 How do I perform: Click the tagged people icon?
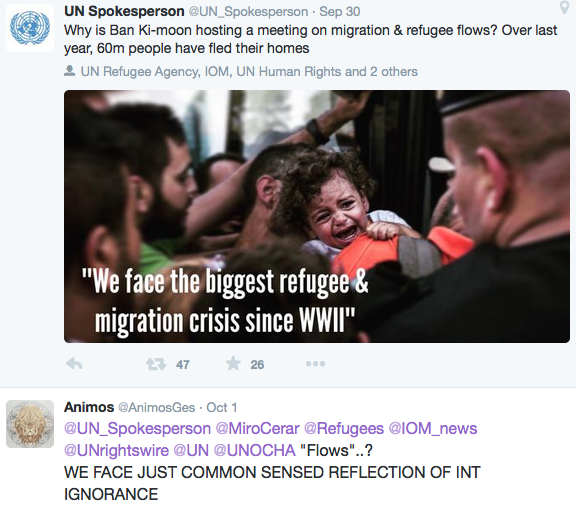coord(69,71)
